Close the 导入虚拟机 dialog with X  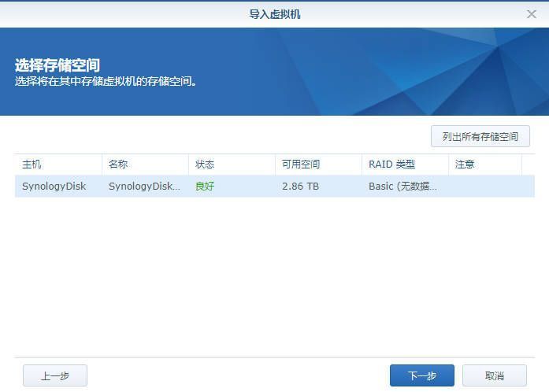coord(532,14)
